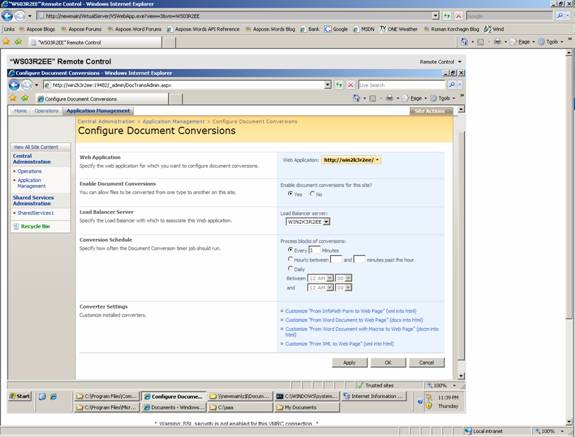Click inner browser Favorites star icon
This screenshot has height=437, width=575.
tap(13, 98)
